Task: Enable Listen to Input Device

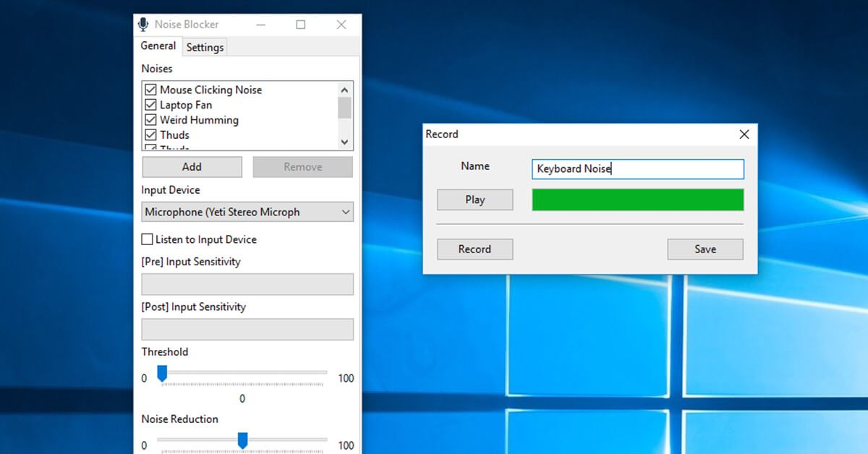Action: 148,239
